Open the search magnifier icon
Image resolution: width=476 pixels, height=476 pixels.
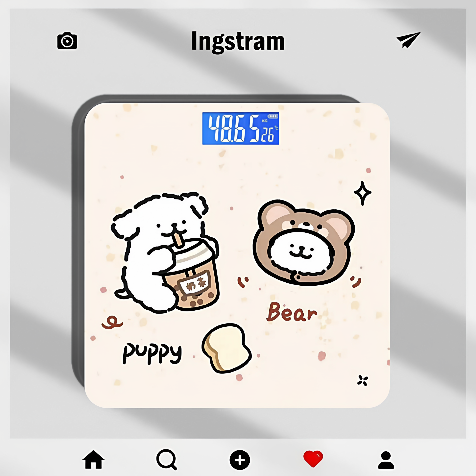click(x=167, y=460)
